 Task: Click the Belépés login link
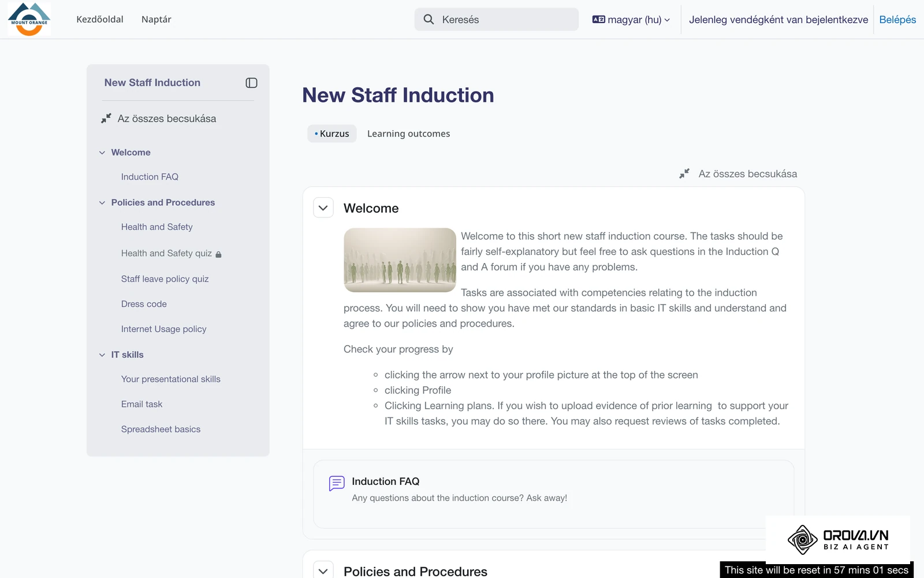[897, 20]
